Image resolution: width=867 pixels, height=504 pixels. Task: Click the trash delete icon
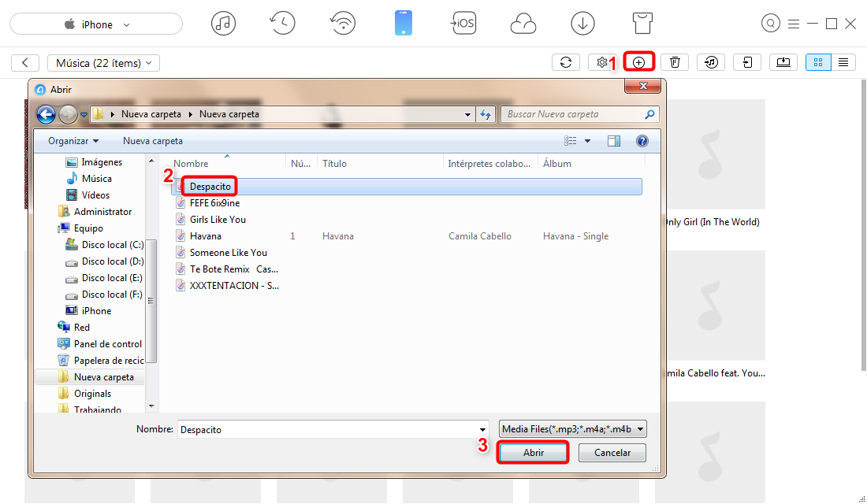(675, 62)
